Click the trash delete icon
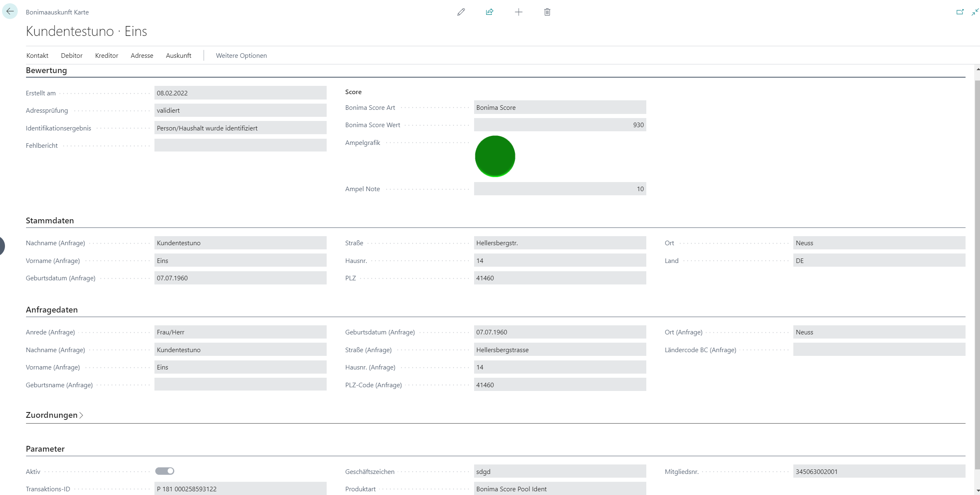The height and width of the screenshot is (495, 980). click(547, 12)
